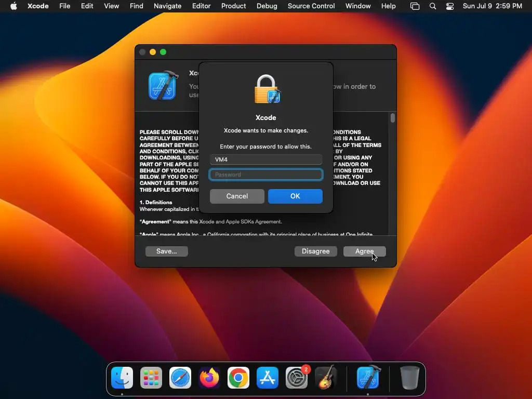Open the Help menu
Viewport: 532px width, 399px height.
coord(389,6)
